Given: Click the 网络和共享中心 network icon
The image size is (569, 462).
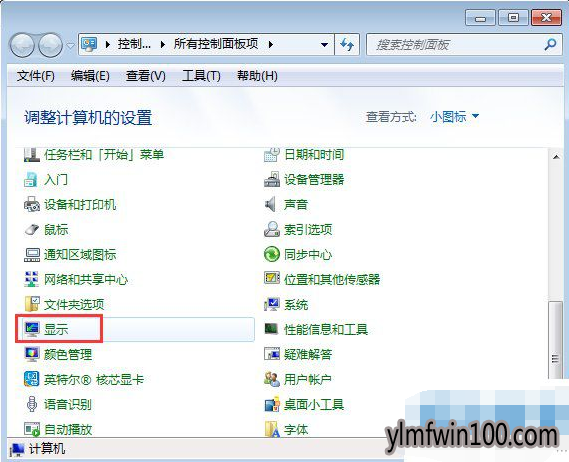Looking at the screenshot, I should pos(31,279).
